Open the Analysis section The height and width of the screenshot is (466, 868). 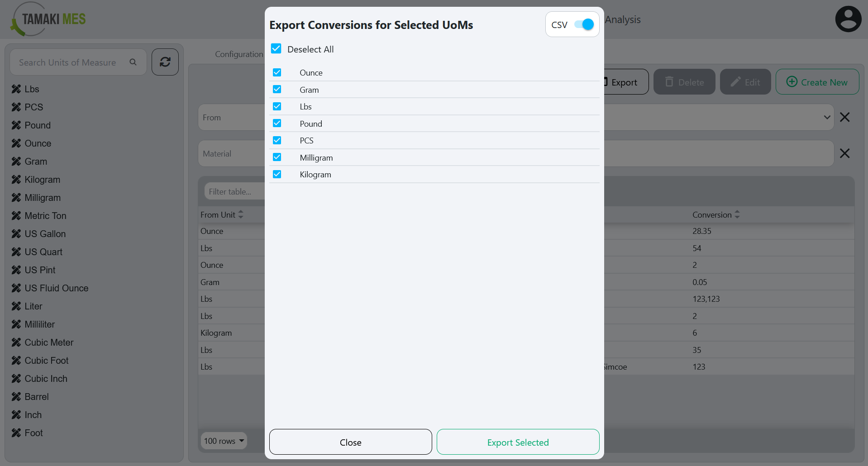tap(623, 19)
